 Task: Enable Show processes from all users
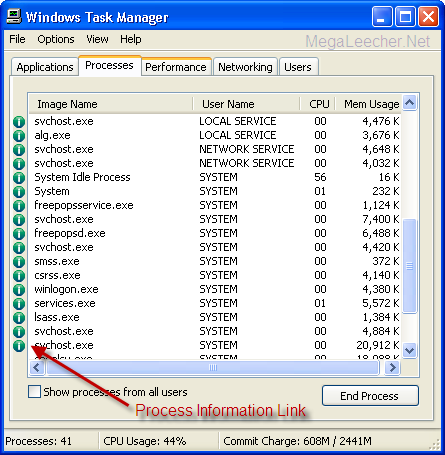[x=35, y=392]
